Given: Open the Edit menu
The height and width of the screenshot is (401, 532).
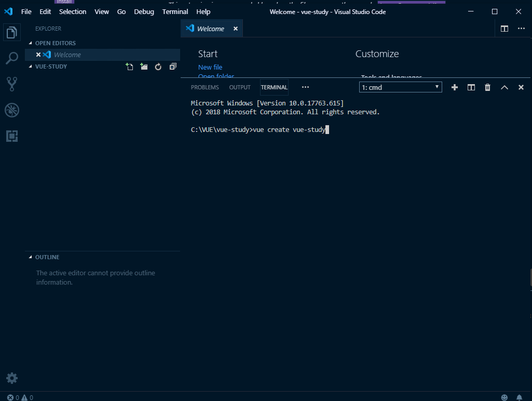Looking at the screenshot, I should (x=45, y=11).
